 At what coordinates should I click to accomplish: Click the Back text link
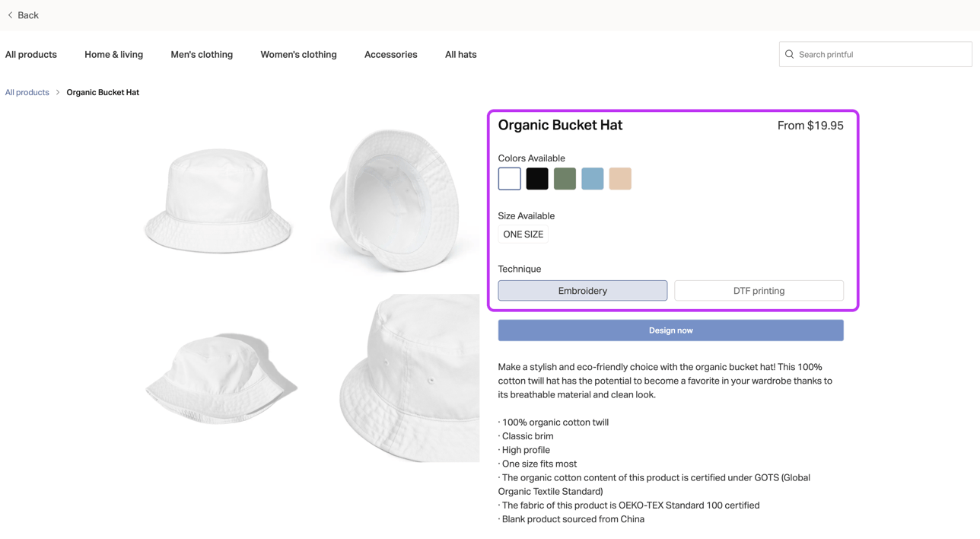28,15
